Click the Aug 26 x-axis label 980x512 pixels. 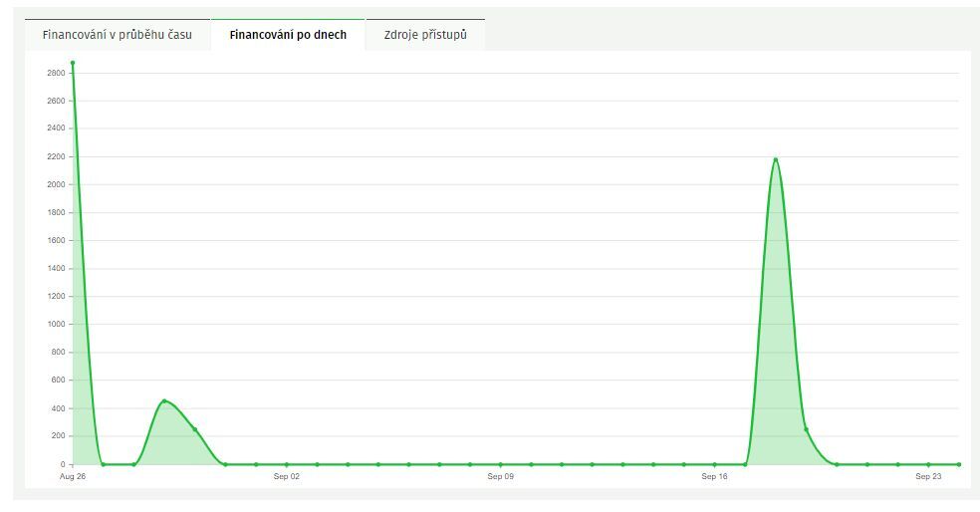[73, 476]
